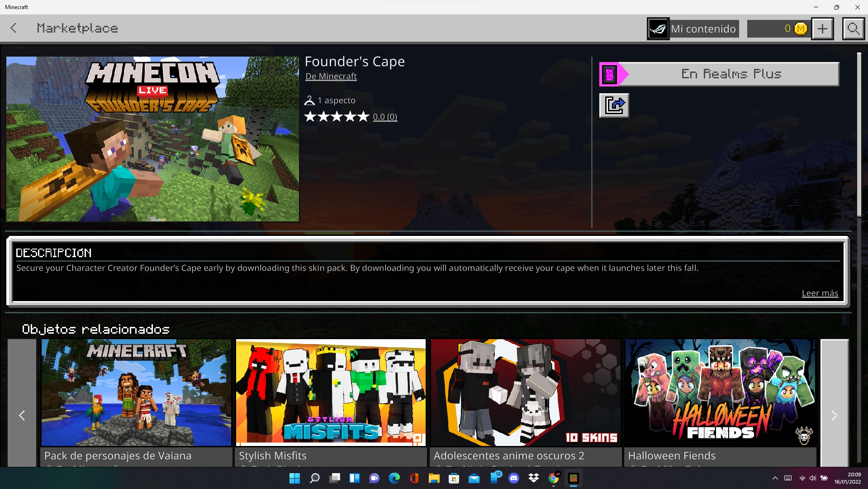This screenshot has width=868, height=489.
Task: Select the Stylish Misfits title label
Action: point(273,455)
